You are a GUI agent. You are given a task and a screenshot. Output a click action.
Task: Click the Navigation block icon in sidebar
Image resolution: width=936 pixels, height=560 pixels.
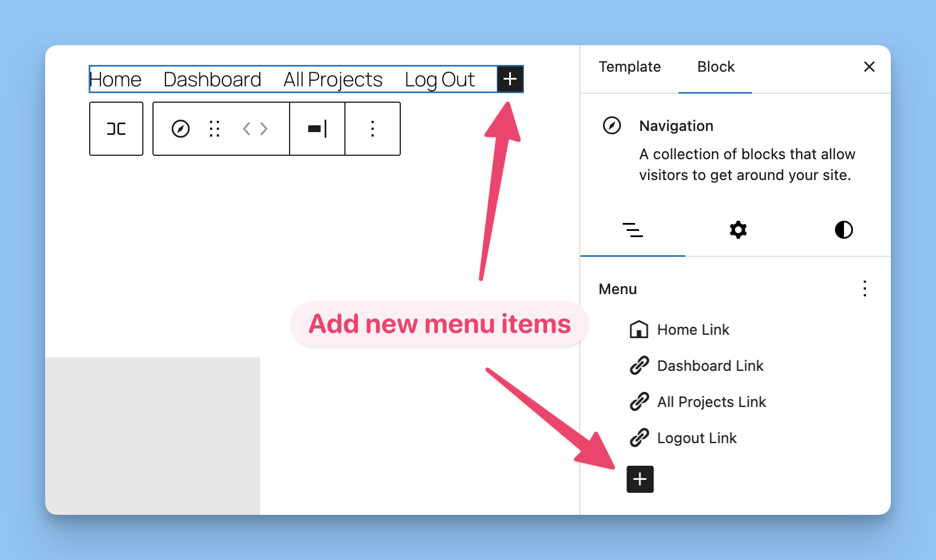click(x=612, y=125)
